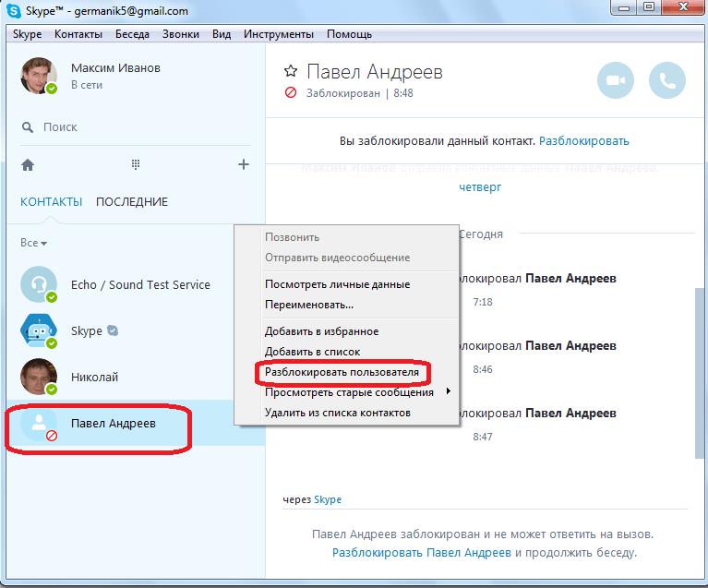Open the Вид menu
This screenshot has width=708, height=588.
222,34
